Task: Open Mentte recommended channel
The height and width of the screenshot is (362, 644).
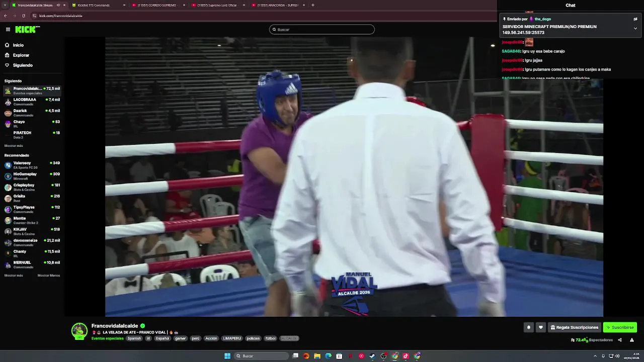Action: point(32,220)
